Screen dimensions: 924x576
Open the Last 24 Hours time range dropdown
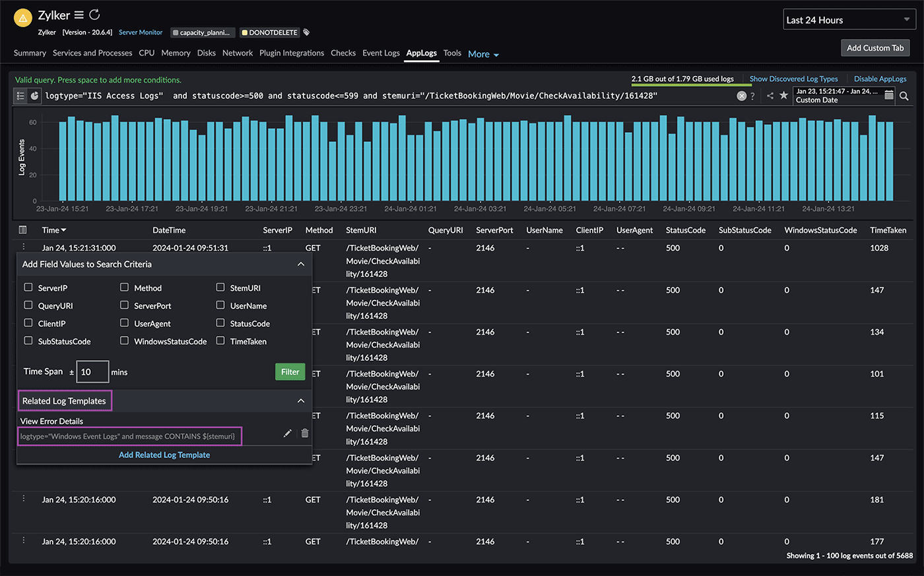[849, 19]
